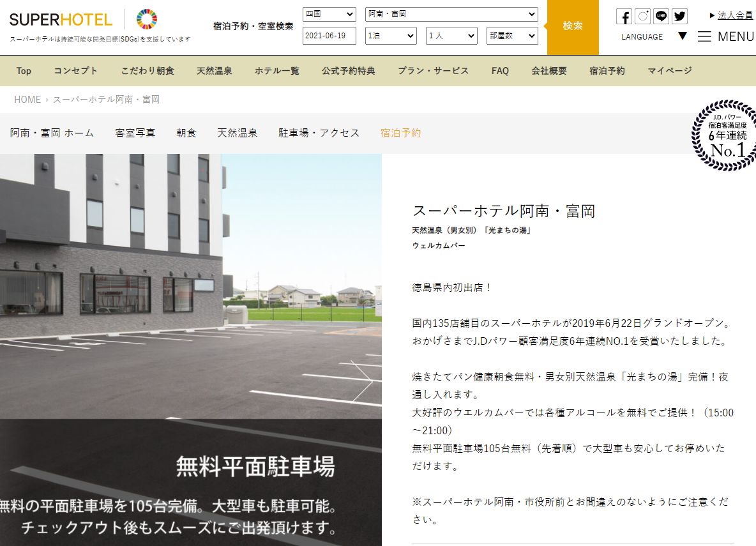This screenshot has height=546, width=756.
Task: Open the Facebook page icon
Action: click(624, 17)
